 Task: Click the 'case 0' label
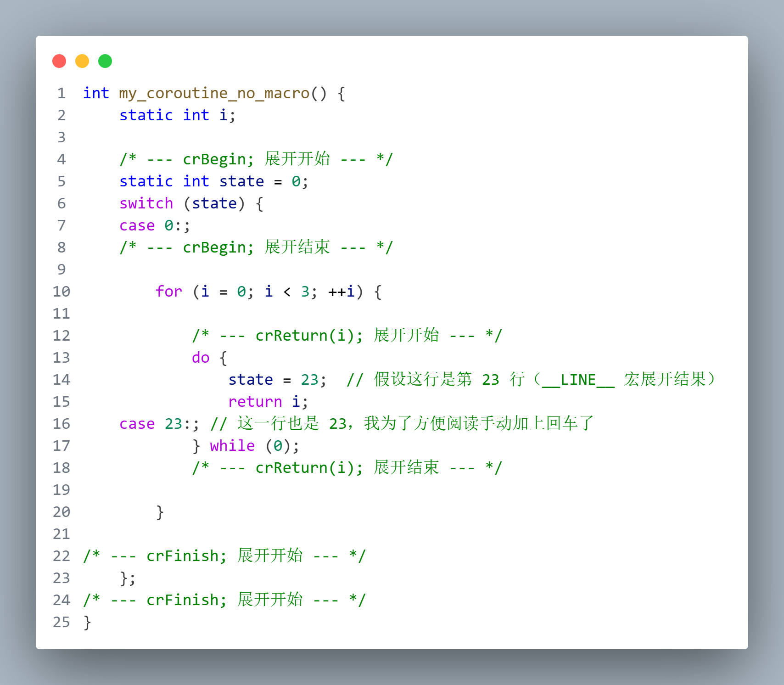[x=146, y=225]
